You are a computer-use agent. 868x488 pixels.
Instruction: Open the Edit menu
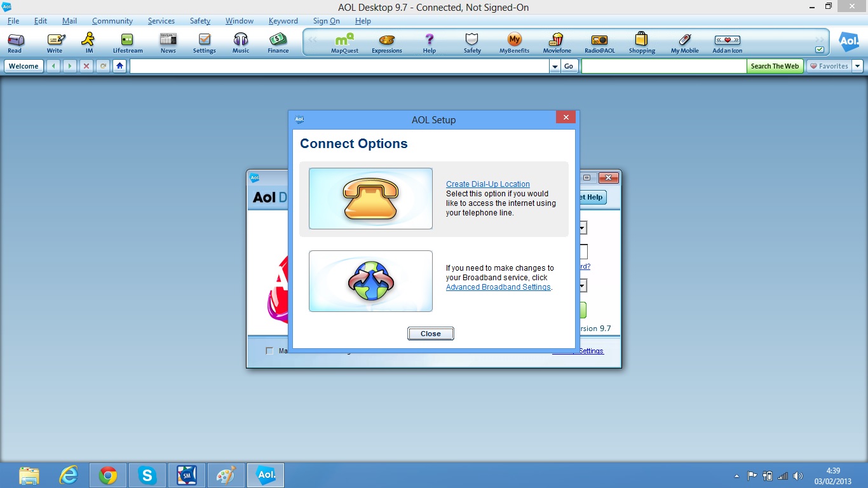tap(41, 21)
